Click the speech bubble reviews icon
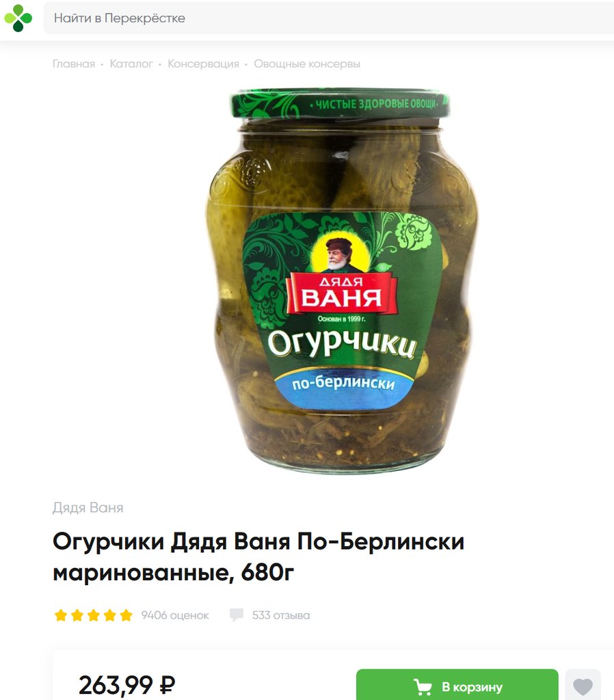Screen dimensions: 614x700 [x=236, y=615]
